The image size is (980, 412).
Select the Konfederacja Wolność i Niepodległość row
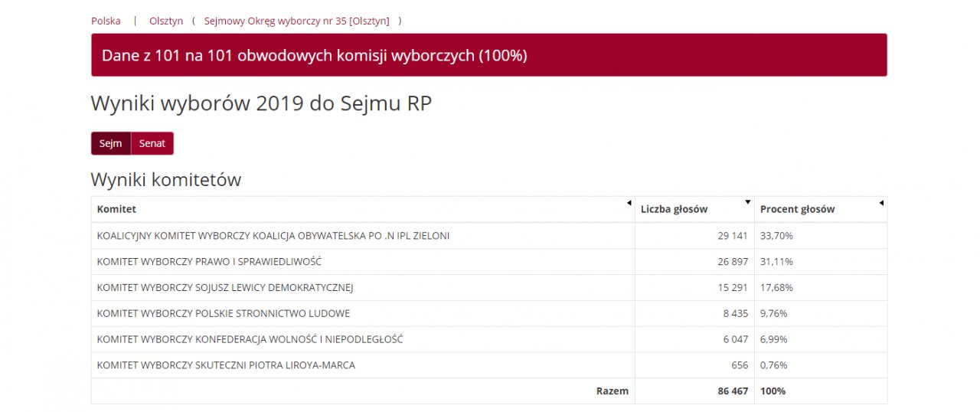(x=489, y=339)
